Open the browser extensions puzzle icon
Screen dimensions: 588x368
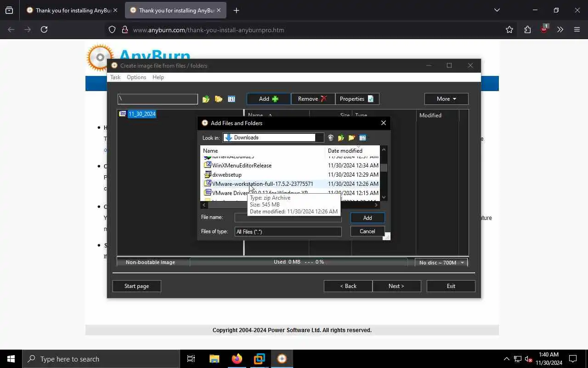pos(527,29)
